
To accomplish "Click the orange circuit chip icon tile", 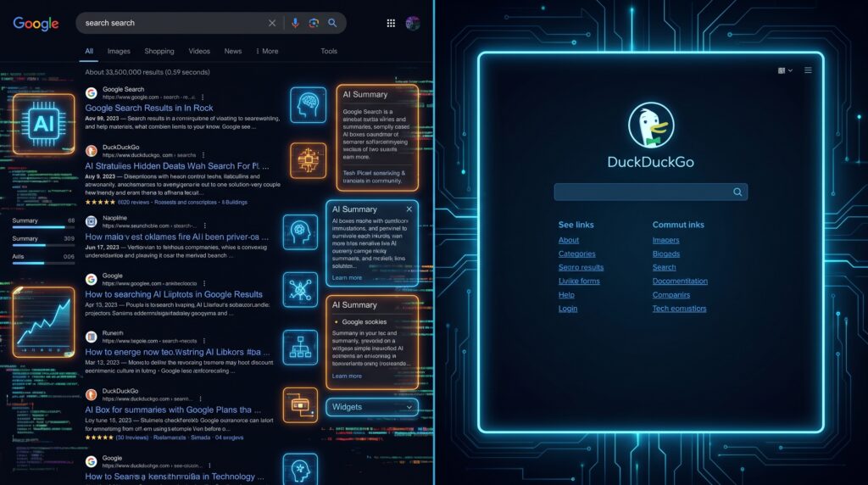I will pos(309,160).
